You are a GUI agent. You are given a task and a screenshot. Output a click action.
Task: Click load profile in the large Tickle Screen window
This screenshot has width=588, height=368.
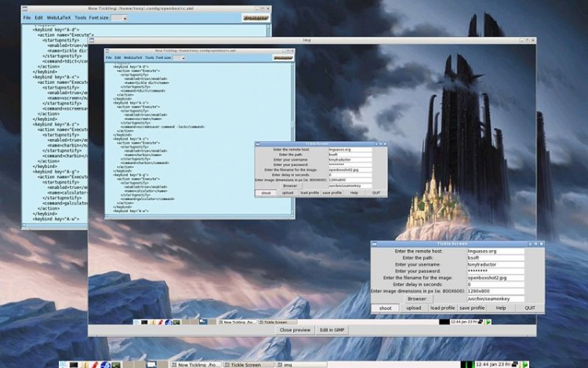tap(442, 308)
